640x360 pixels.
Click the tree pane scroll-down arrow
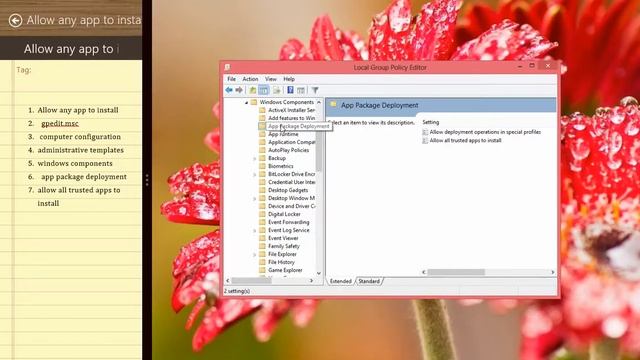point(319,273)
